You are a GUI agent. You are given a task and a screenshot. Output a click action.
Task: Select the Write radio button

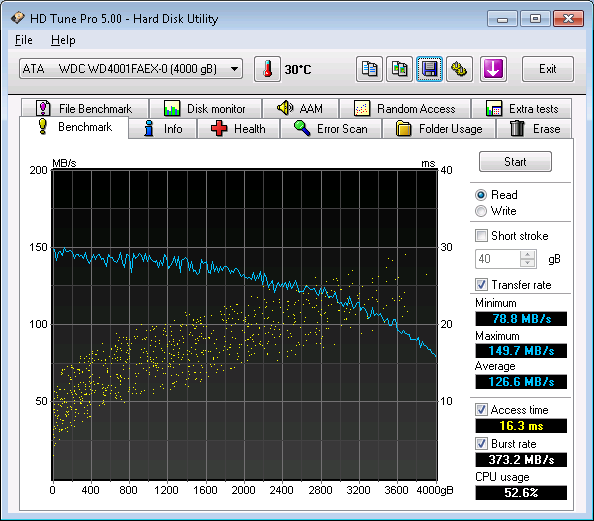pos(481,211)
